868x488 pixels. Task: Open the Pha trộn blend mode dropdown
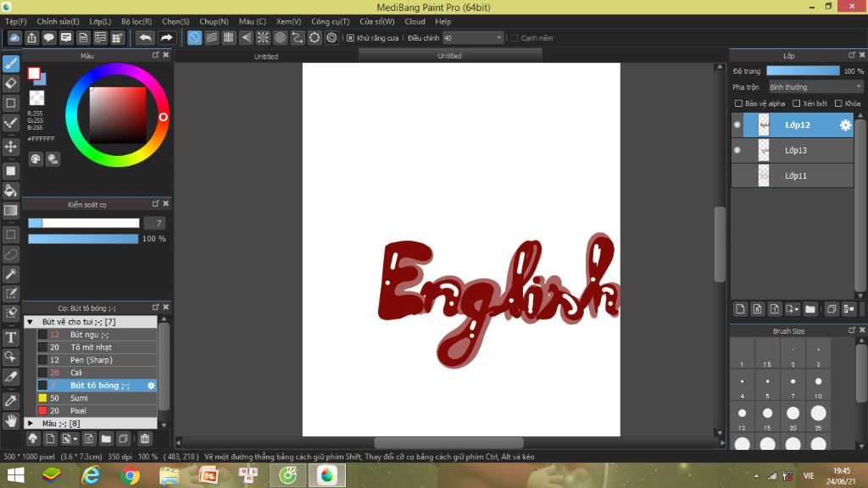(x=814, y=86)
